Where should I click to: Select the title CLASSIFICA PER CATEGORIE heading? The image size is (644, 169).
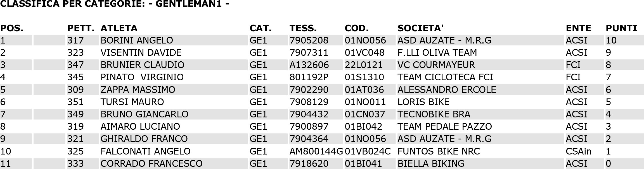[115, 4]
